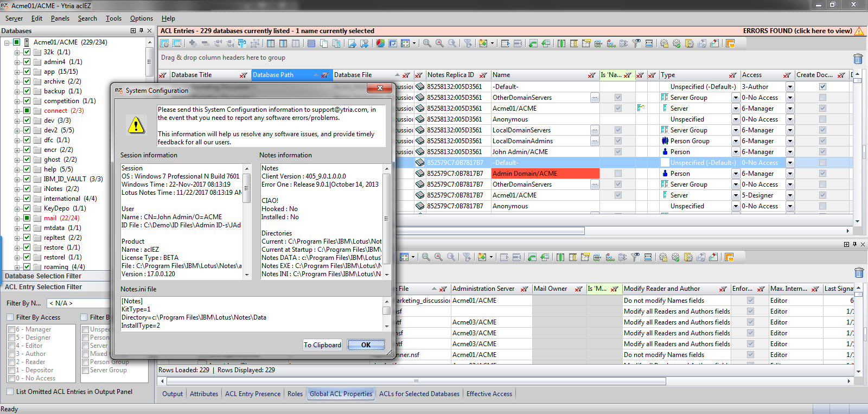This screenshot has height=414, width=868.
Task: Click the pin icon of the Databases panel
Action: tap(141, 31)
